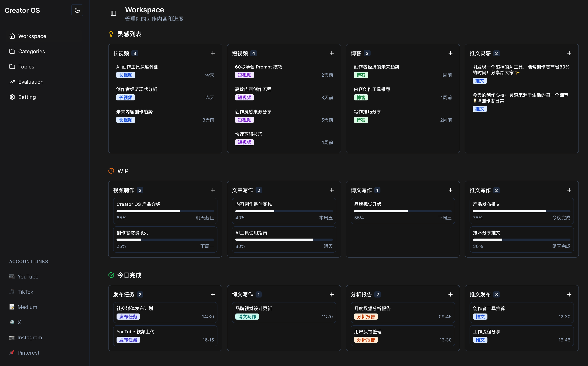
Task: Add item to 博客 list
Action: tap(450, 53)
